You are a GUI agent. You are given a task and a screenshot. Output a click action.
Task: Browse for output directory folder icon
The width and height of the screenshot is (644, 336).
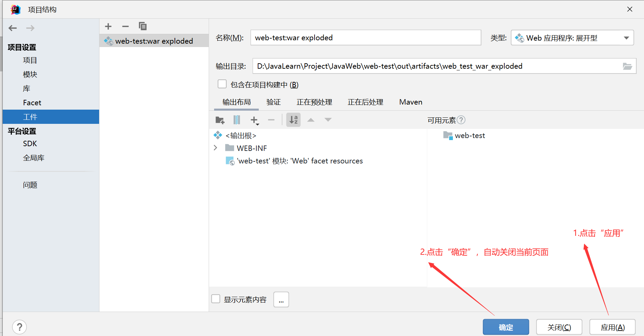click(627, 66)
